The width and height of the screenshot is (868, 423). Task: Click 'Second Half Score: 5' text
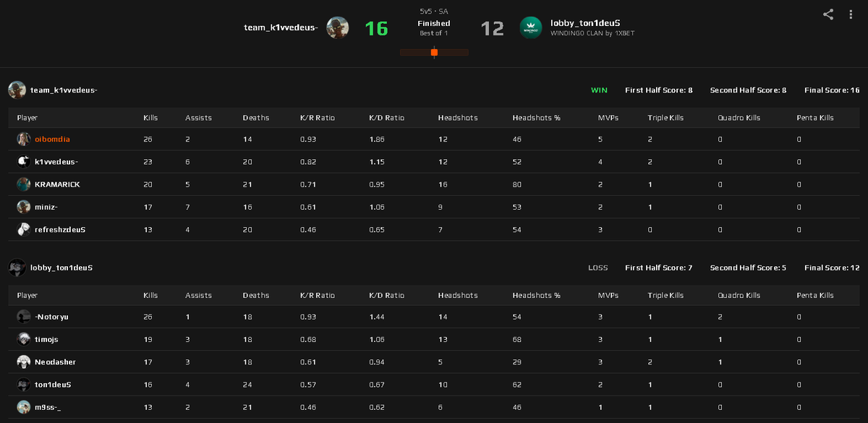[748, 268]
